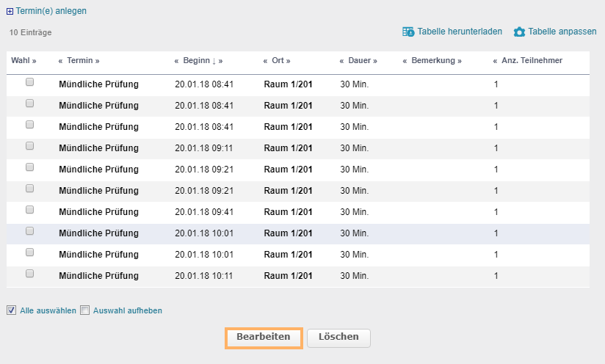Click the camera icon for Tabelle anpassen
The image size is (605, 364).
pyautogui.click(x=519, y=32)
